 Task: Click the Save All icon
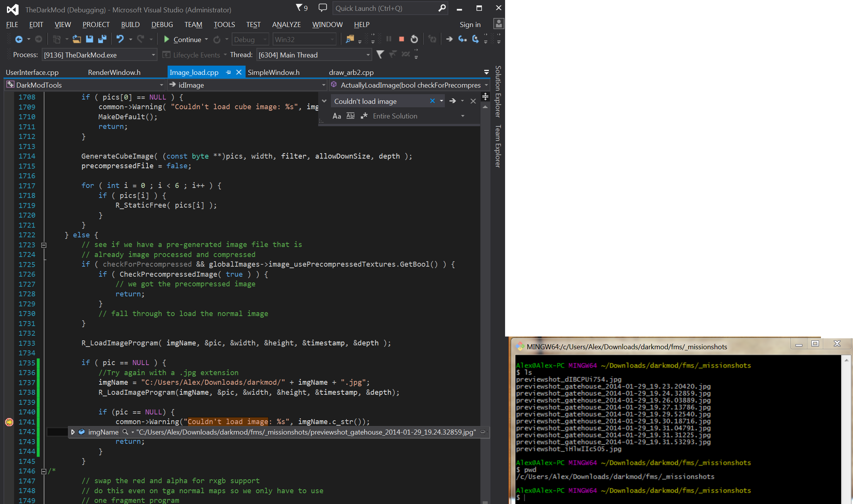coord(102,39)
